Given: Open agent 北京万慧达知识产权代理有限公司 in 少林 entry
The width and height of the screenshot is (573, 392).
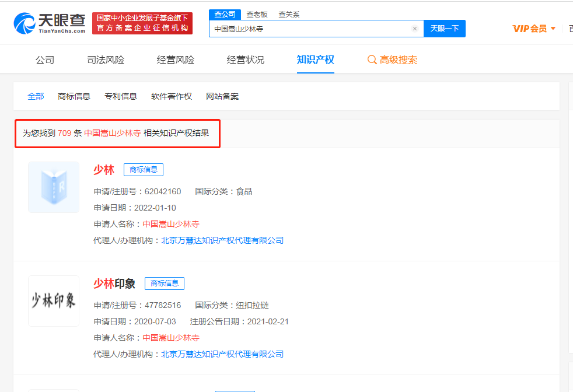Looking at the screenshot, I should coord(222,240).
